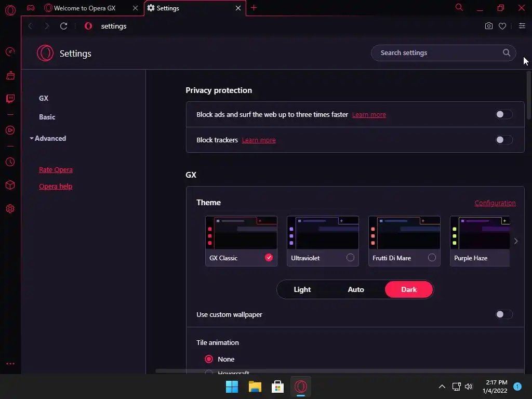Viewport: 532px width, 399px height.
Task: Open sidebar setup three dots
Action: click(10, 363)
